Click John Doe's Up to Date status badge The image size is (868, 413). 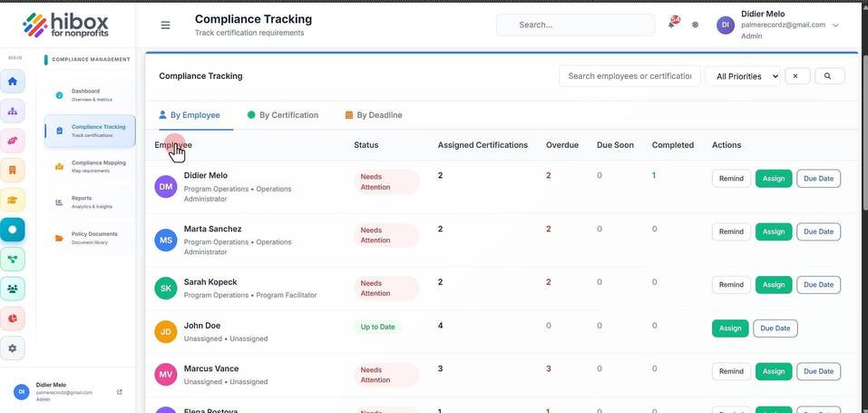(377, 327)
